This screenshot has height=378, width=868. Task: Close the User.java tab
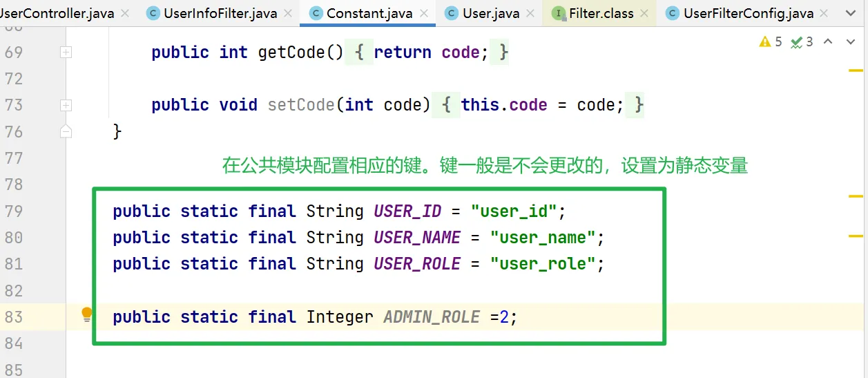tap(531, 13)
